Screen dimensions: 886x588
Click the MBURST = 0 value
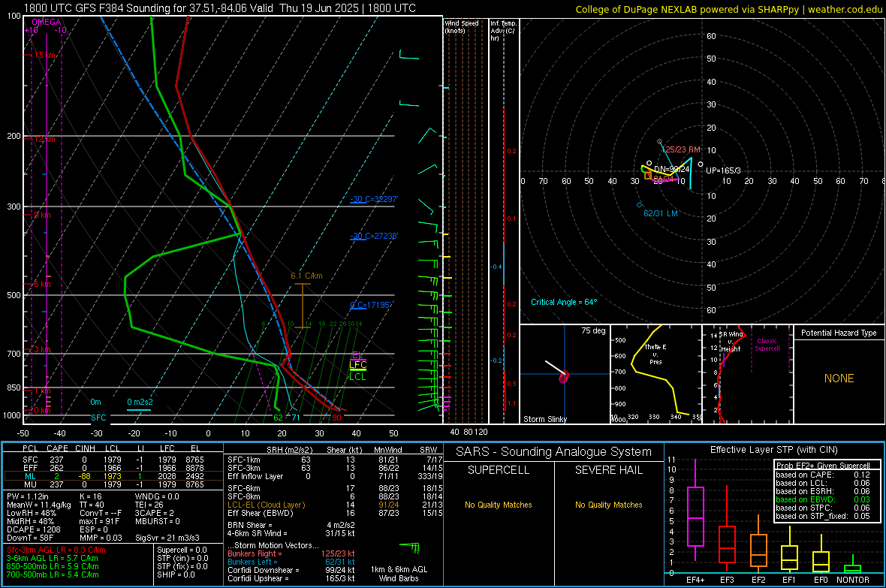(x=158, y=521)
